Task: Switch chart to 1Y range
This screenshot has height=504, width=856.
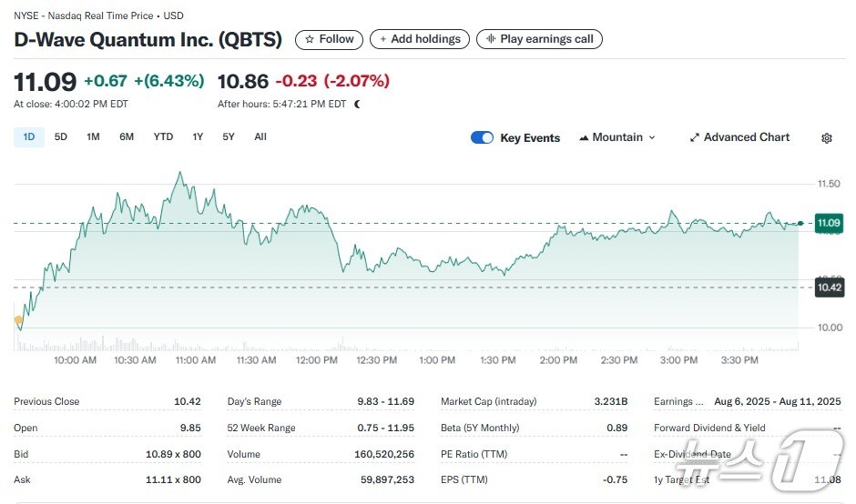Action: pos(198,136)
